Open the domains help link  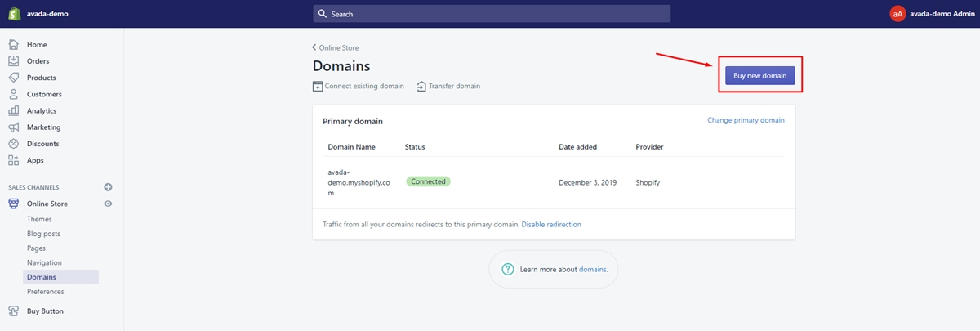[x=592, y=269]
